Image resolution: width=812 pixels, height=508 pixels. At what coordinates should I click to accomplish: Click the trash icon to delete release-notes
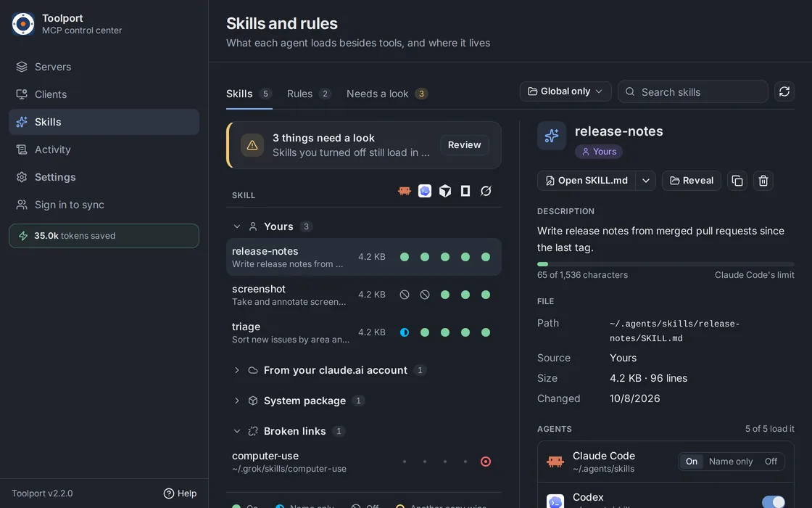point(763,181)
